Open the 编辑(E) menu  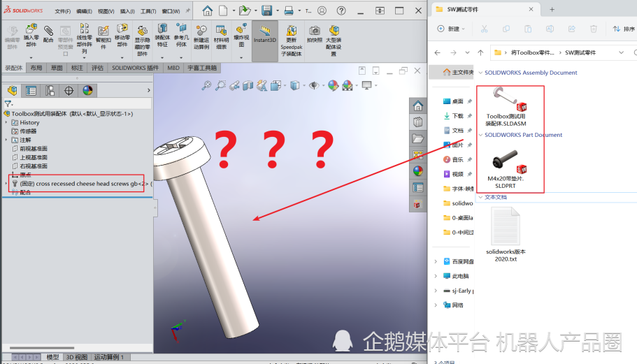pos(84,11)
